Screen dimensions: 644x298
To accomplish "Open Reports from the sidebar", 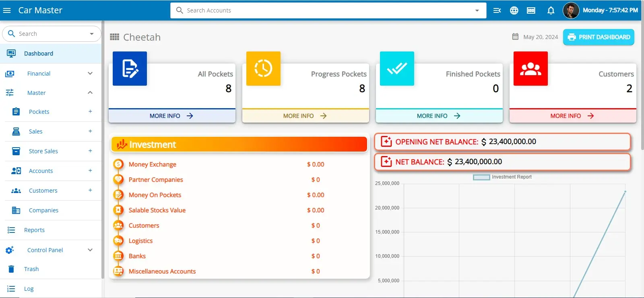I will [x=34, y=230].
